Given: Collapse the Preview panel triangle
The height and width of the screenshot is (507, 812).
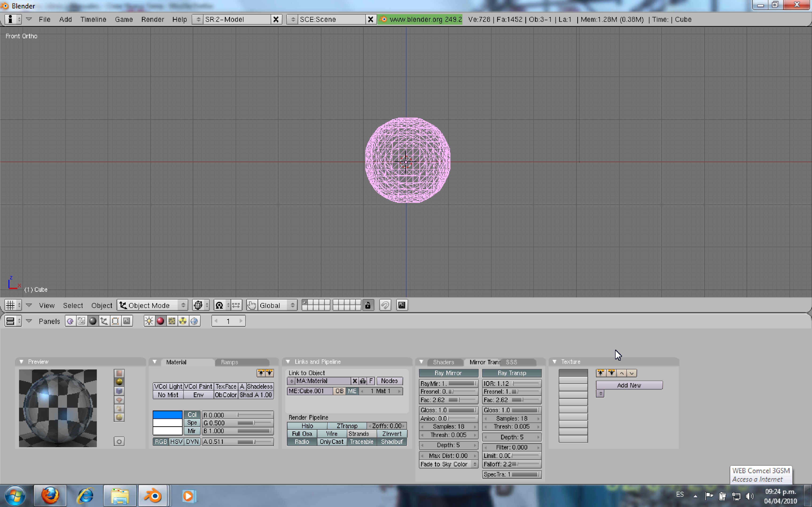Looking at the screenshot, I should [x=21, y=362].
